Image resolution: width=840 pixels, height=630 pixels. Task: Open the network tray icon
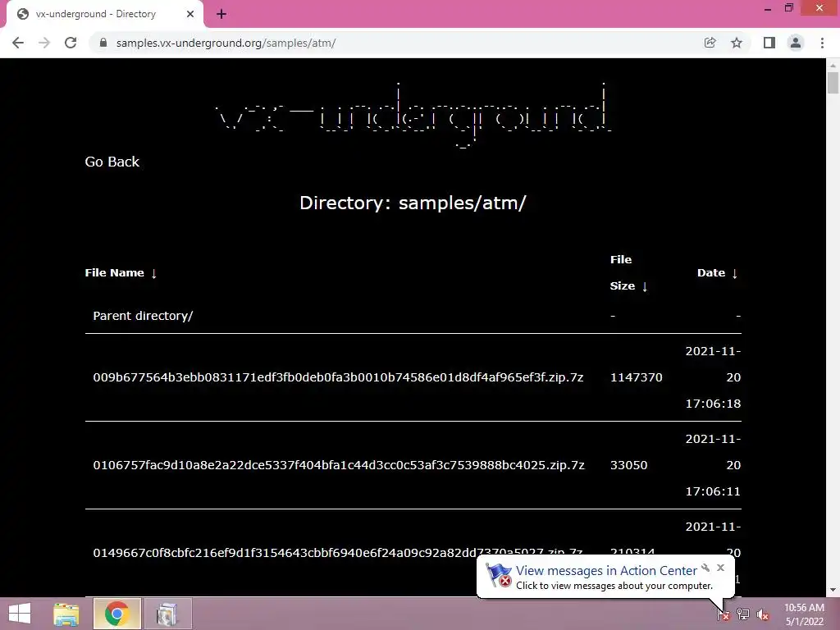coord(743,614)
